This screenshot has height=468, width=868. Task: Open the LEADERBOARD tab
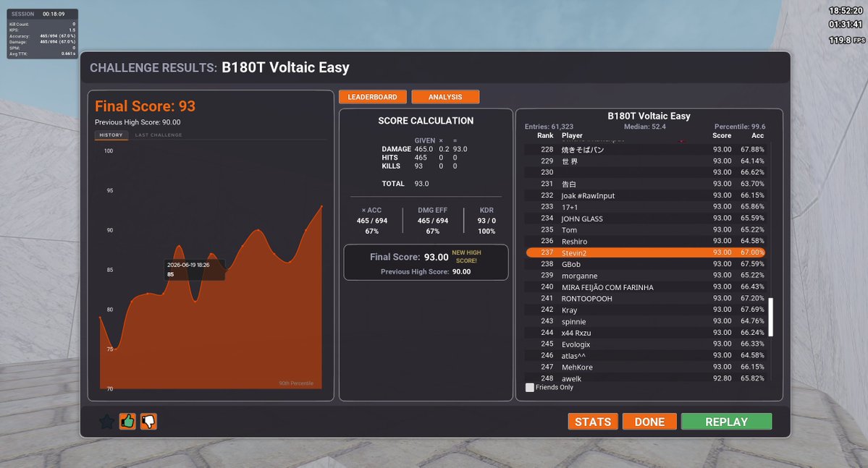coord(373,97)
